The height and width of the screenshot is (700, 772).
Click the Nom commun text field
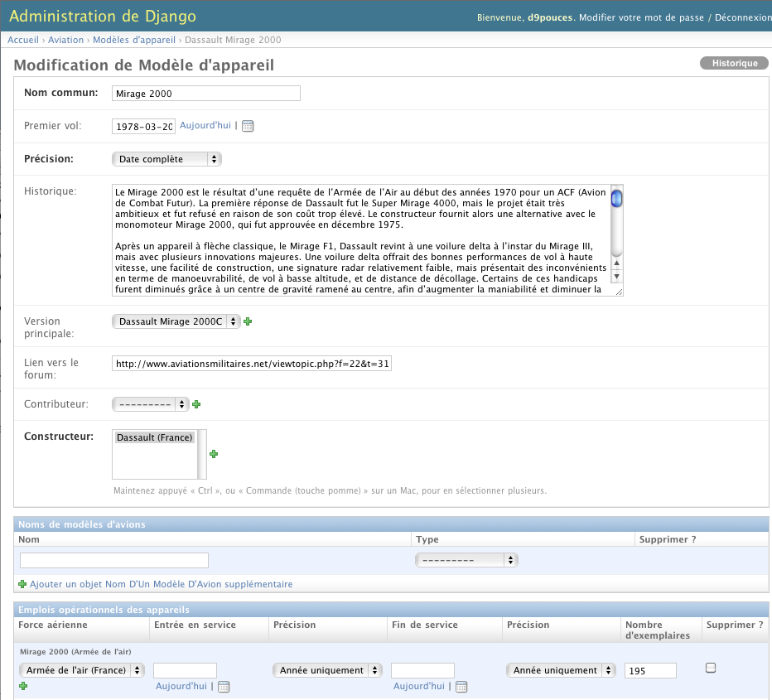coord(205,94)
